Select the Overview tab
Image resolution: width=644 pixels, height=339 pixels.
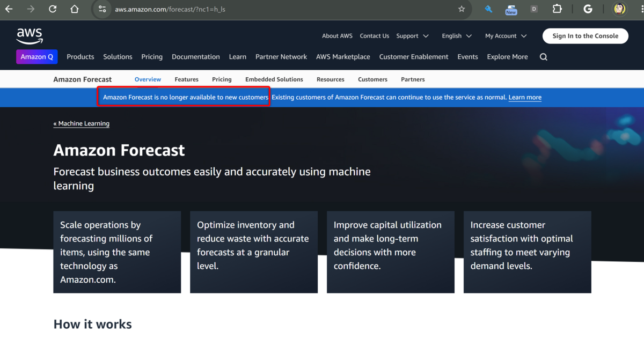click(148, 79)
